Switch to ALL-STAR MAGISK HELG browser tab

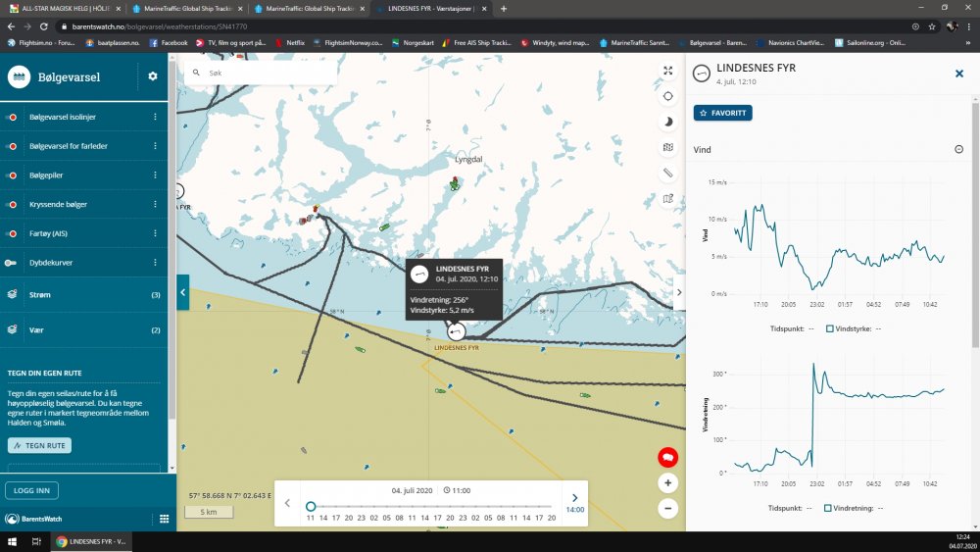(65, 9)
